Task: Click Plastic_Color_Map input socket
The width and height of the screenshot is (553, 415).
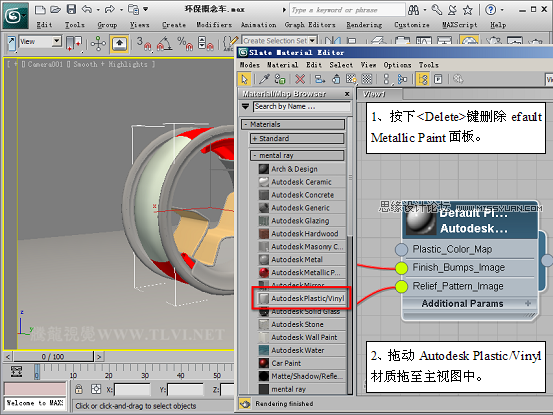Action: (x=401, y=249)
